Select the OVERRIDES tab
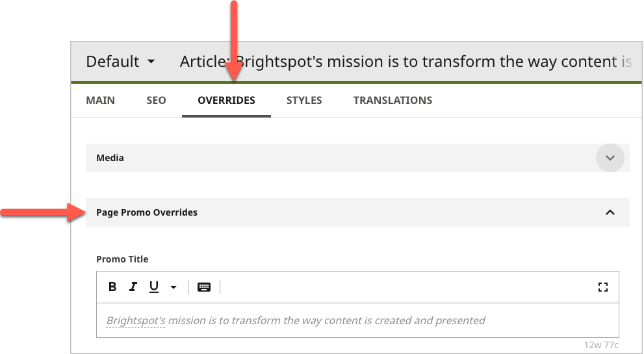The height and width of the screenshot is (354, 644). click(x=226, y=101)
